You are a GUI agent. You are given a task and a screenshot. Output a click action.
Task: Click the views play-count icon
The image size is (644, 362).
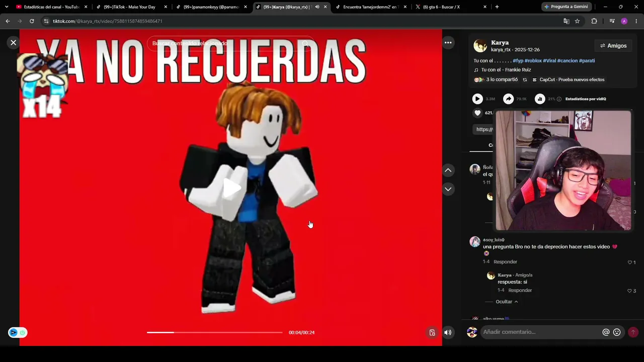[477, 99]
